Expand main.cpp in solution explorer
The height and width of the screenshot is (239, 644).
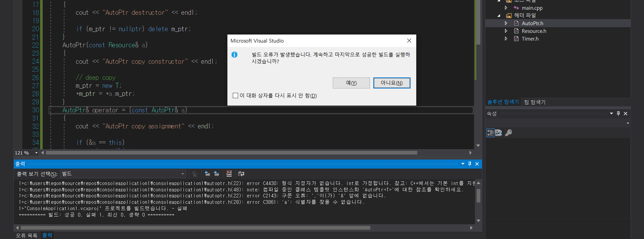tap(506, 8)
